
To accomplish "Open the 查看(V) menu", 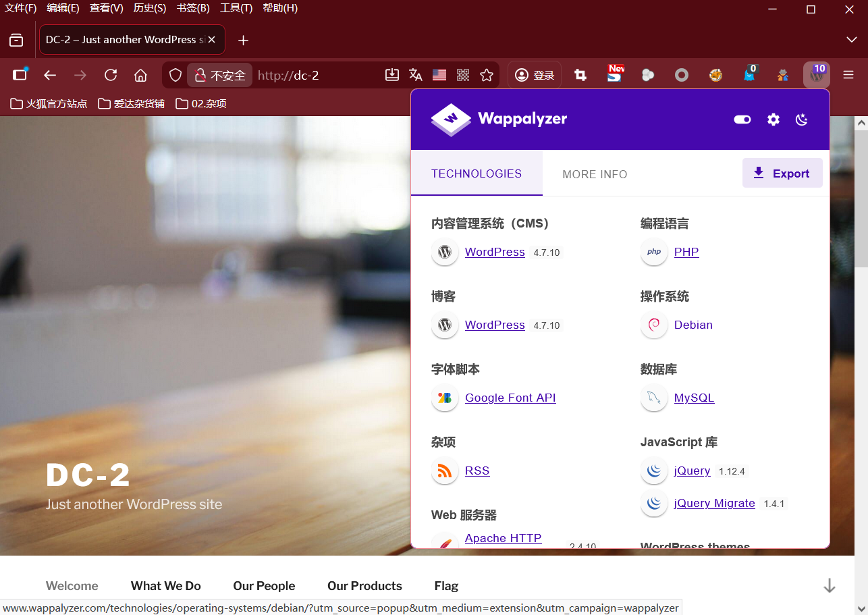I will pyautogui.click(x=107, y=8).
